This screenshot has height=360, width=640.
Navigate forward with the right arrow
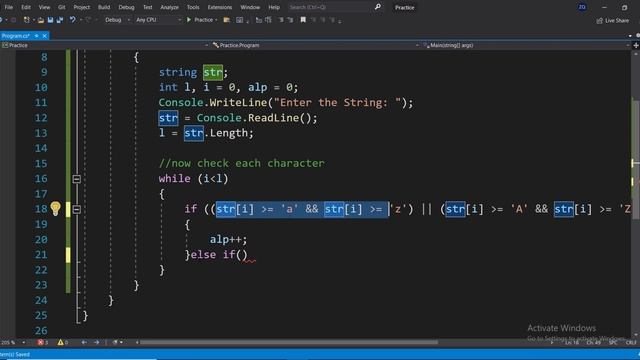tap(96, 342)
